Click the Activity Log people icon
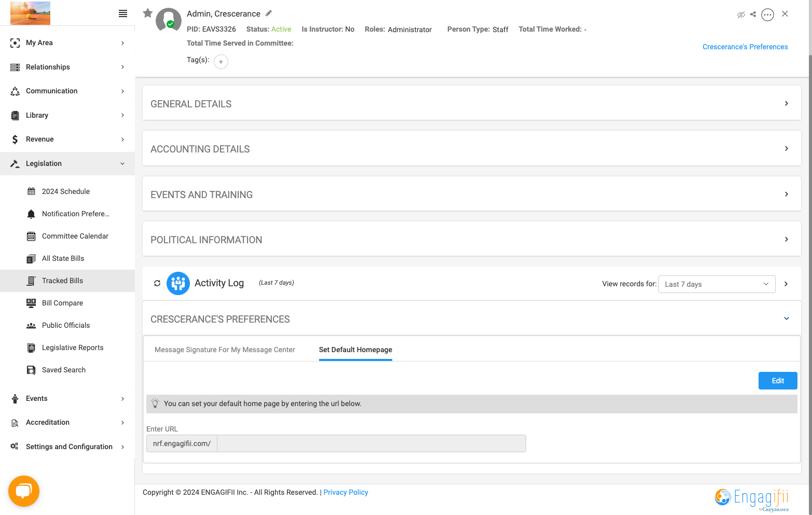The width and height of the screenshot is (812, 515). pyautogui.click(x=178, y=283)
